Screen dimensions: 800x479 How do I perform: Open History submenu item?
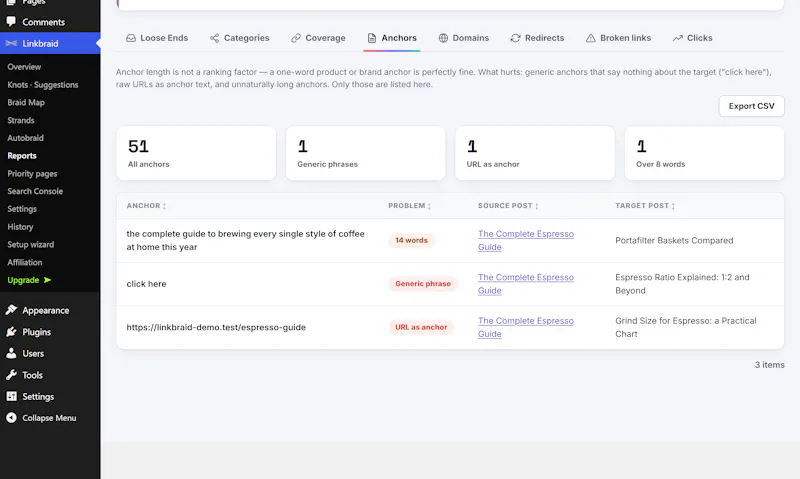pos(20,226)
